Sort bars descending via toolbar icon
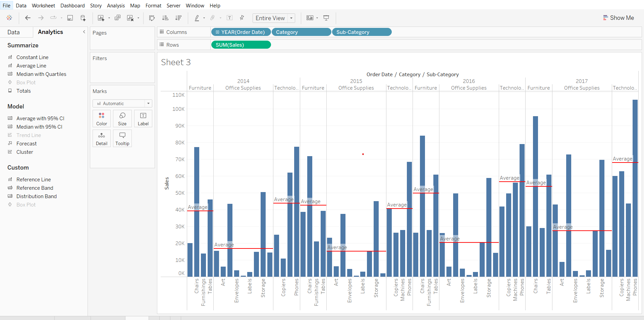The height and width of the screenshot is (320, 644). click(x=178, y=18)
